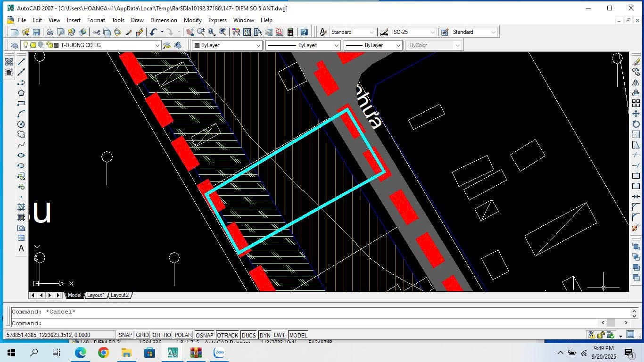Viewport: 644px width, 362px height.
Task: Expand the undo history dropdown arrow
Action: pos(162,32)
